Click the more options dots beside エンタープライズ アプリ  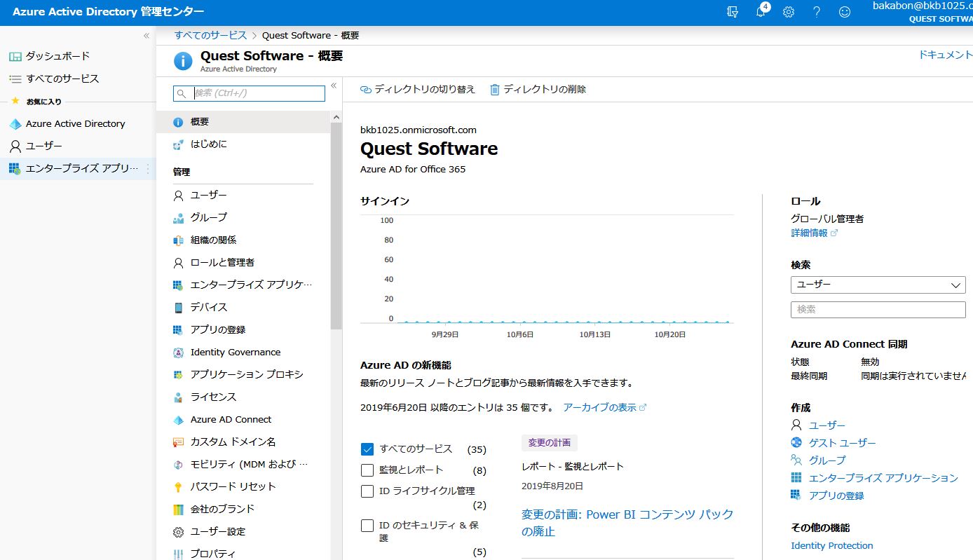tap(148, 169)
